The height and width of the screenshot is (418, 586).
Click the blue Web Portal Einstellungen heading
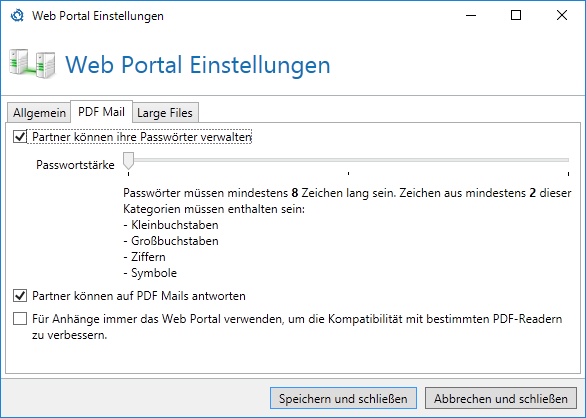pyautogui.click(x=198, y=65)
